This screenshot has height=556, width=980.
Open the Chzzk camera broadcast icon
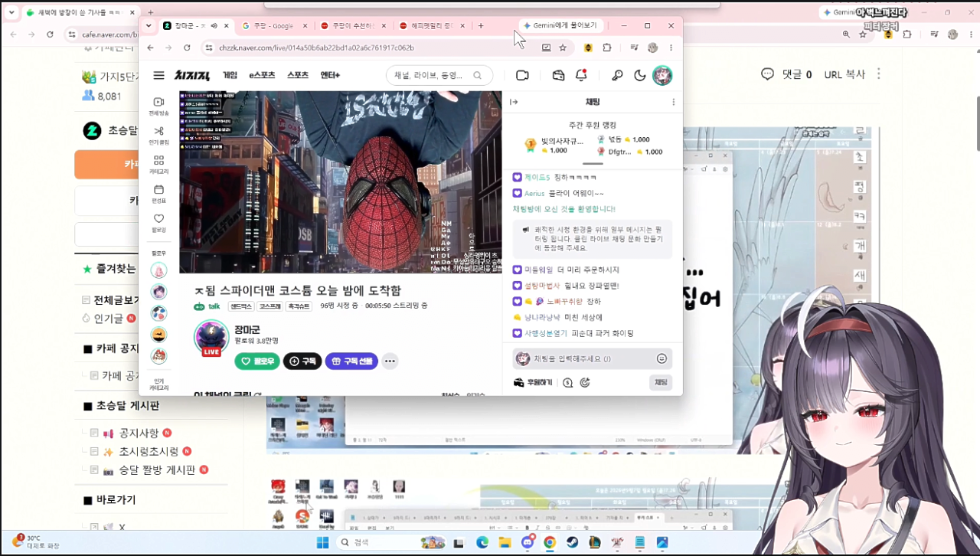pyautogui.click(x=522, y=75)
